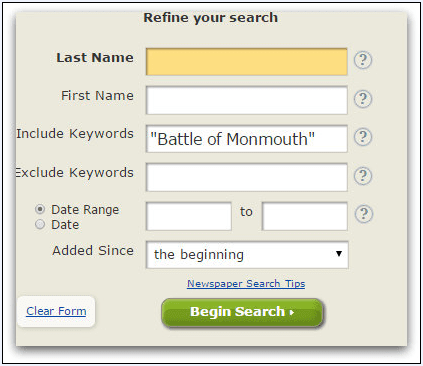Open help icon beside Last Name field
Image resolution: width=423 pixels, height=366 pixels.
(363, 60)
